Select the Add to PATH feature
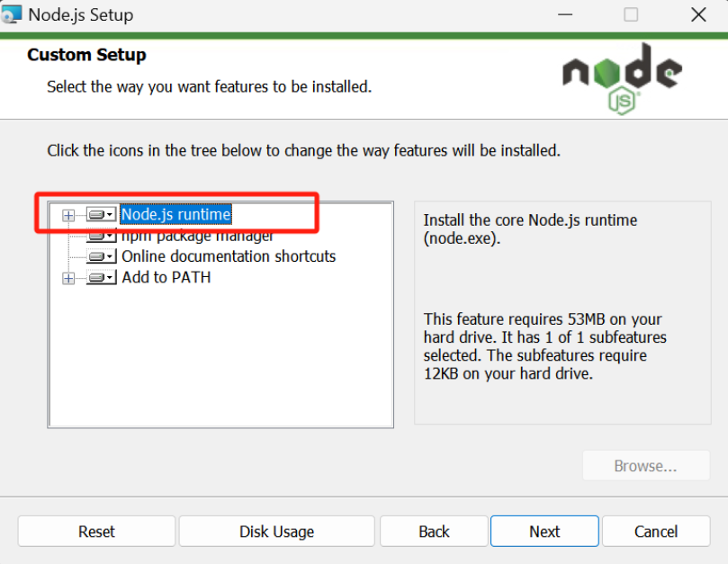This screenshot has height=564, width=728. click(166, 278)
